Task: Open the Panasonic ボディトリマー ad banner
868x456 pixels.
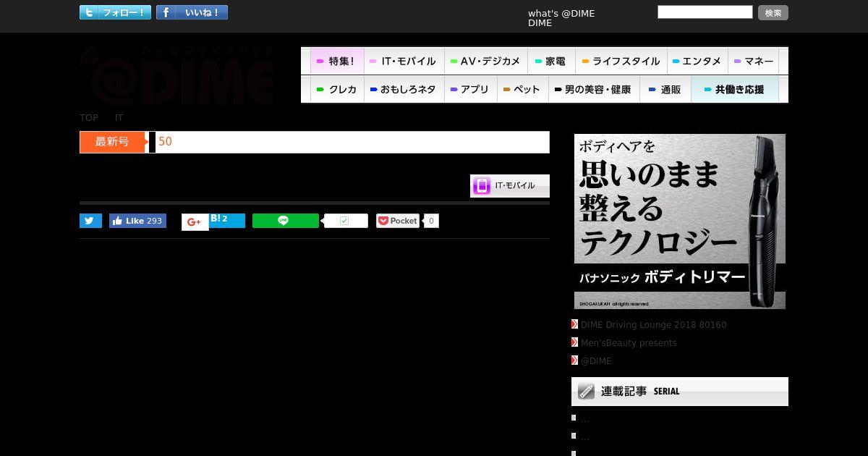Action: click(680, 221)
